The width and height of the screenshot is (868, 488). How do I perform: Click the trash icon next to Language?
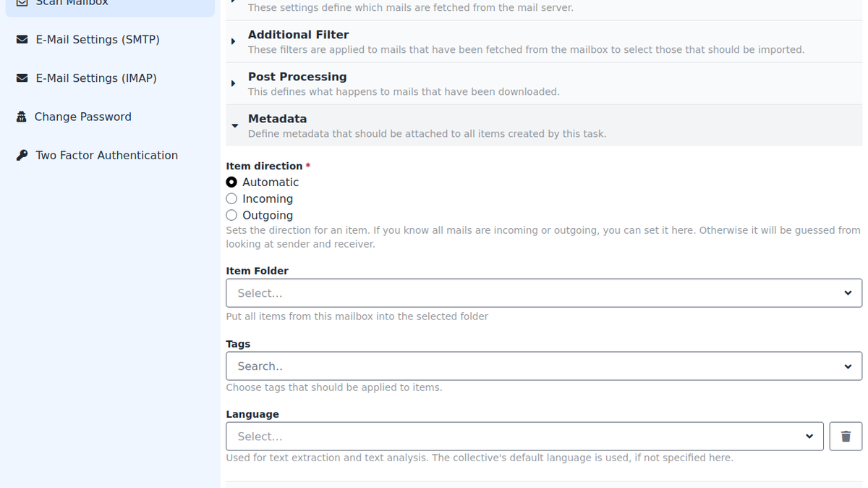[x=846, y=437]
